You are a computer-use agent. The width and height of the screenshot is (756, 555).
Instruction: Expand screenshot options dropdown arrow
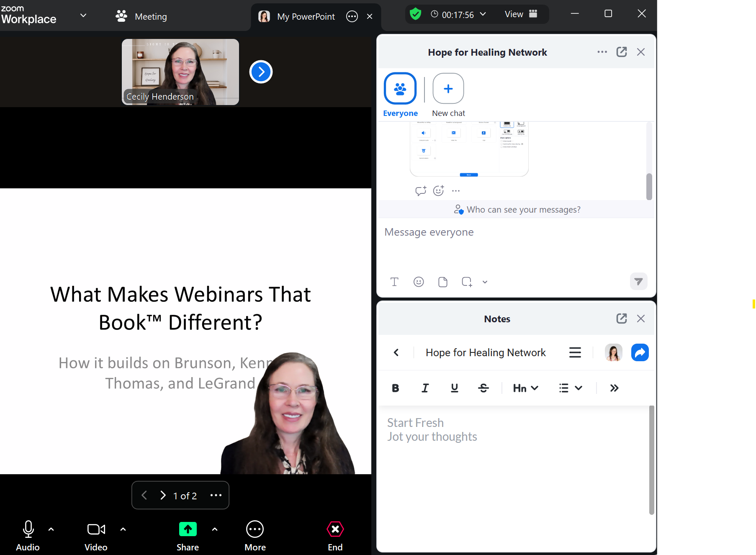click(485, 282)
